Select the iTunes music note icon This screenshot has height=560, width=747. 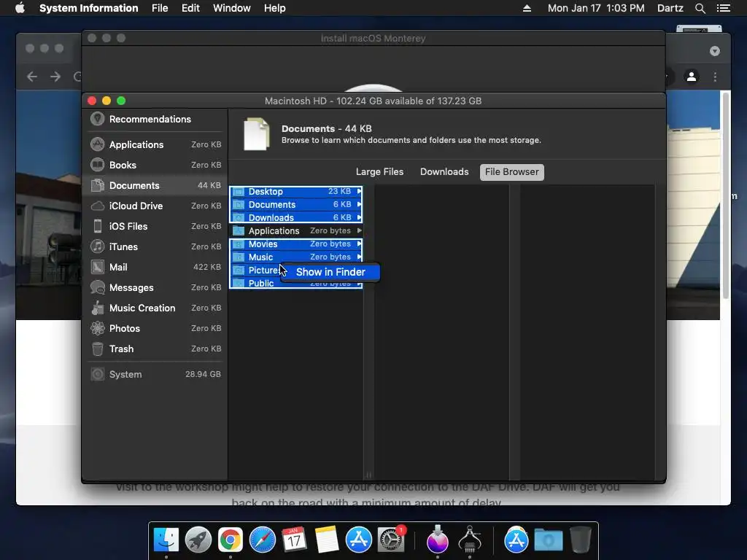(97, 246)
